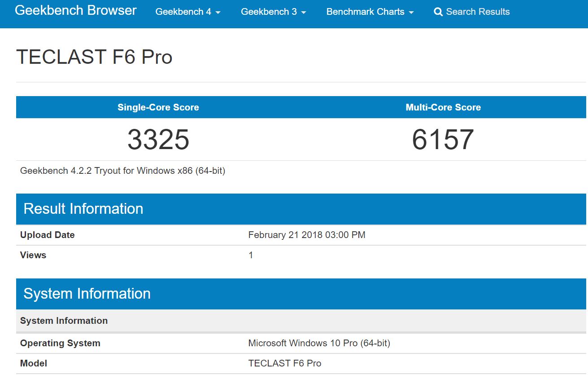The image size is (588, 375).
Task: Click the gray System Information subheader row
Action: [301, 321]
